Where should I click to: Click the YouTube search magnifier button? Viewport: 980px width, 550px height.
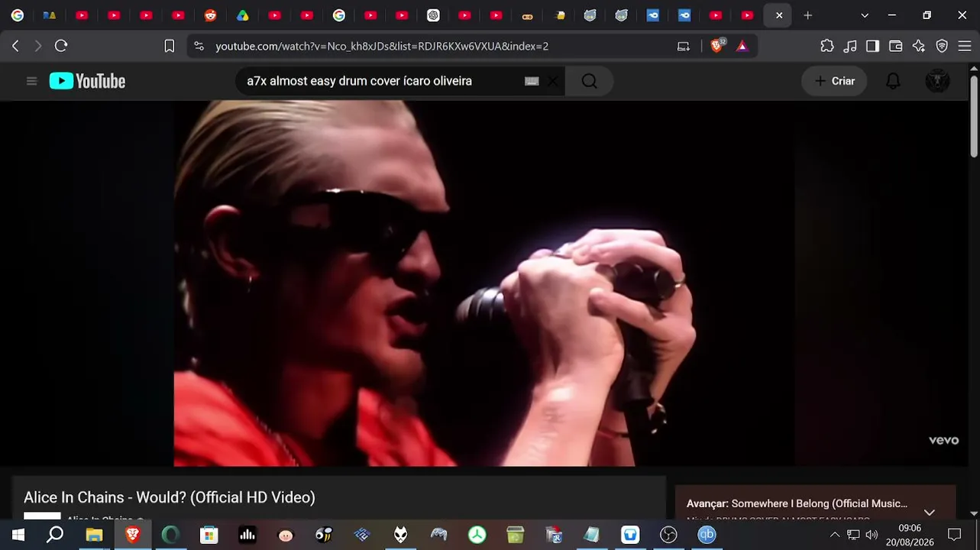click(589, 81)
